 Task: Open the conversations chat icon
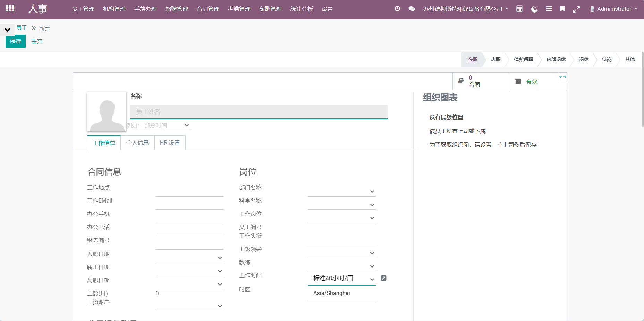(x=412, y=9)
